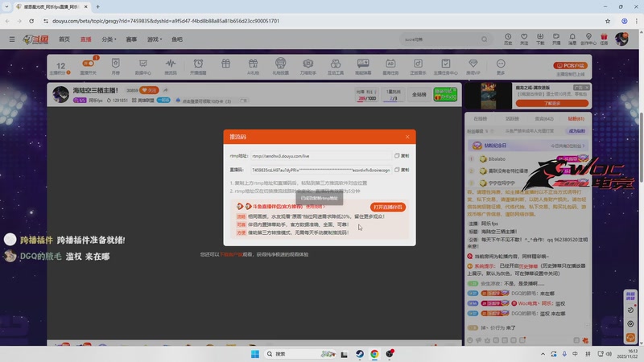Click the 下载 download icon
This screenshot has height=362, width=644.
540,37
